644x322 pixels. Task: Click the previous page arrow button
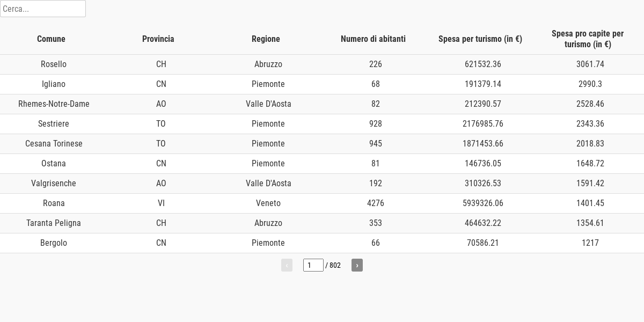(287, 265)
